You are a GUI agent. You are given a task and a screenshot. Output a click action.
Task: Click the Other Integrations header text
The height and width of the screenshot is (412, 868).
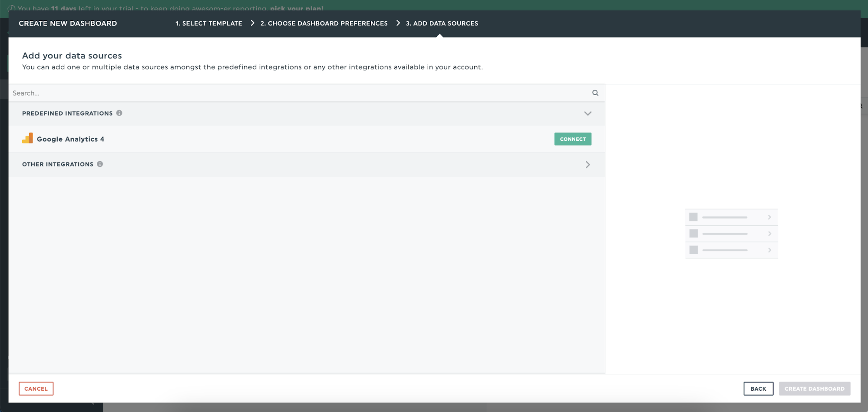[x=58, y=164]
